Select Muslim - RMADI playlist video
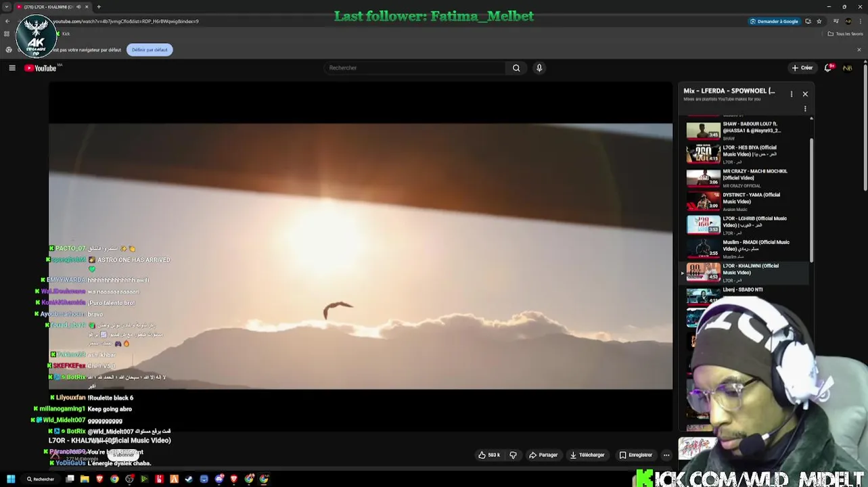The image size is (868, 487). 746,249
